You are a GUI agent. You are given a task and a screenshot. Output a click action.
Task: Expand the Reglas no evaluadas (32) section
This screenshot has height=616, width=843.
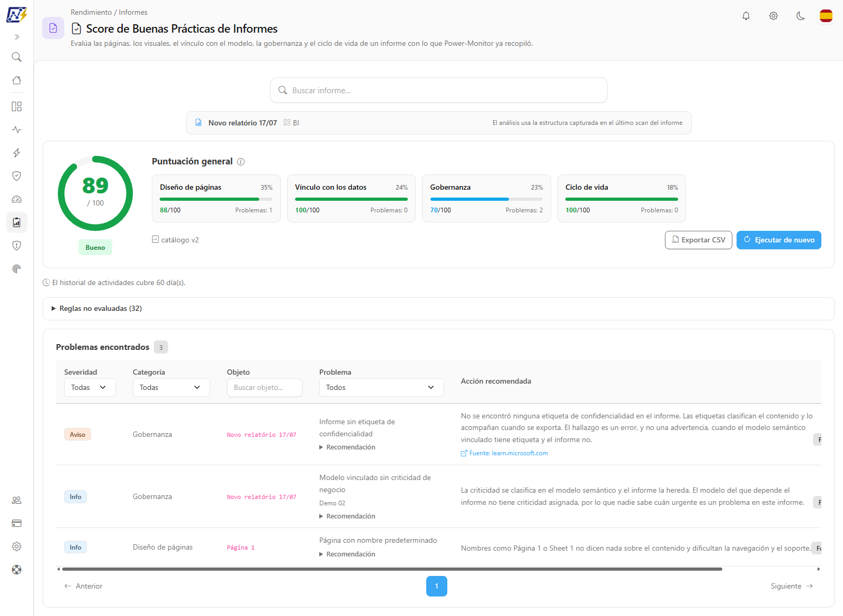pos(438,309)
